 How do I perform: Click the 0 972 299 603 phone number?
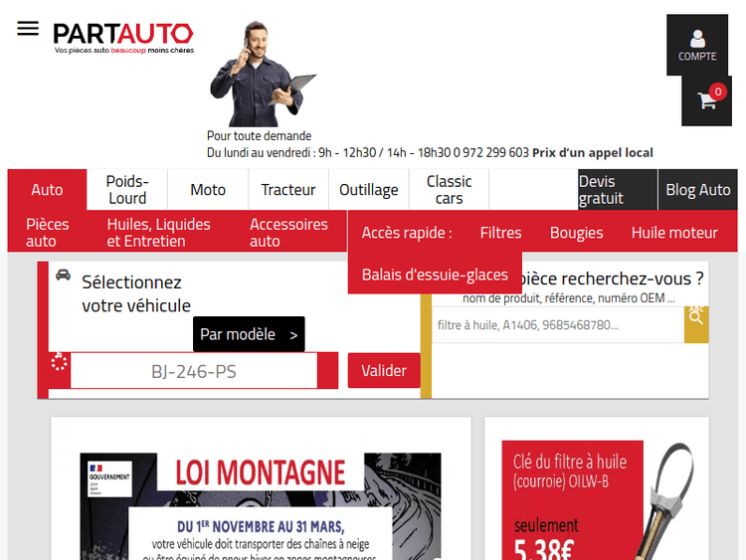pyautogui.click(x=491, y=152)
